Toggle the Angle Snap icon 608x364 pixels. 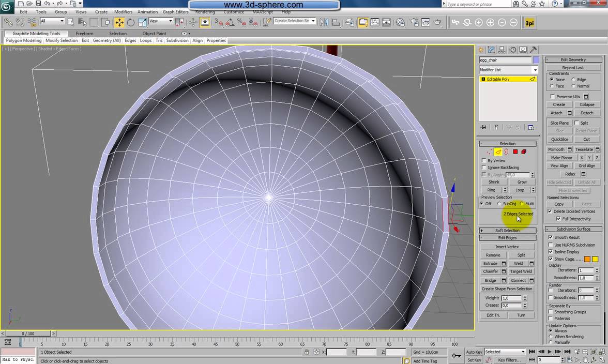(230, 22)
